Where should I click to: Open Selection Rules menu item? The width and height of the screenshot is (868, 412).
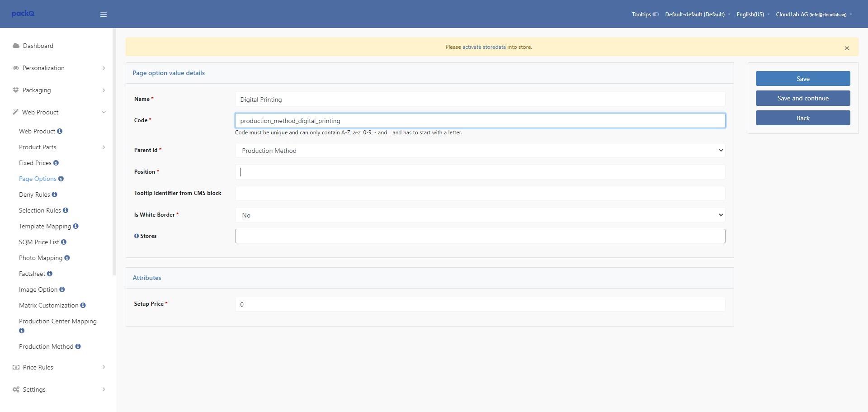[40, 210]
